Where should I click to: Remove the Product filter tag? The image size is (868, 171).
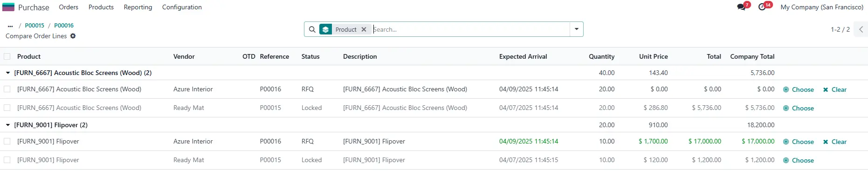(x=364, y=29)
